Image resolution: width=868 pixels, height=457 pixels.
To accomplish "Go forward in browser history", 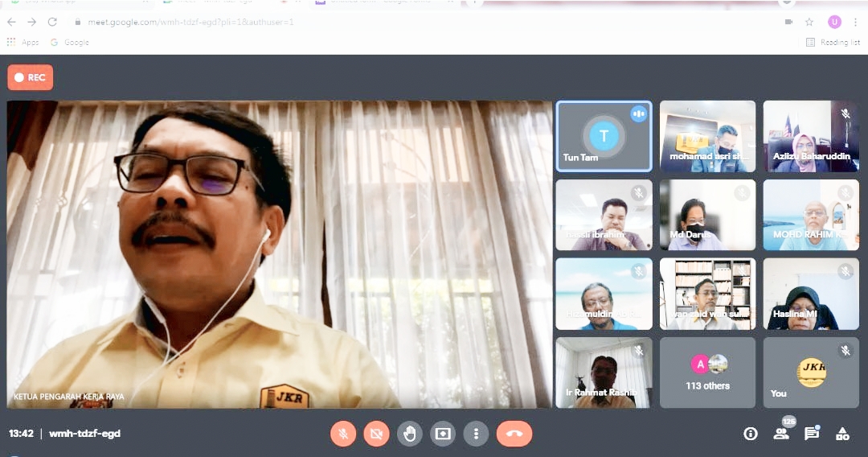I will point(32,23).
